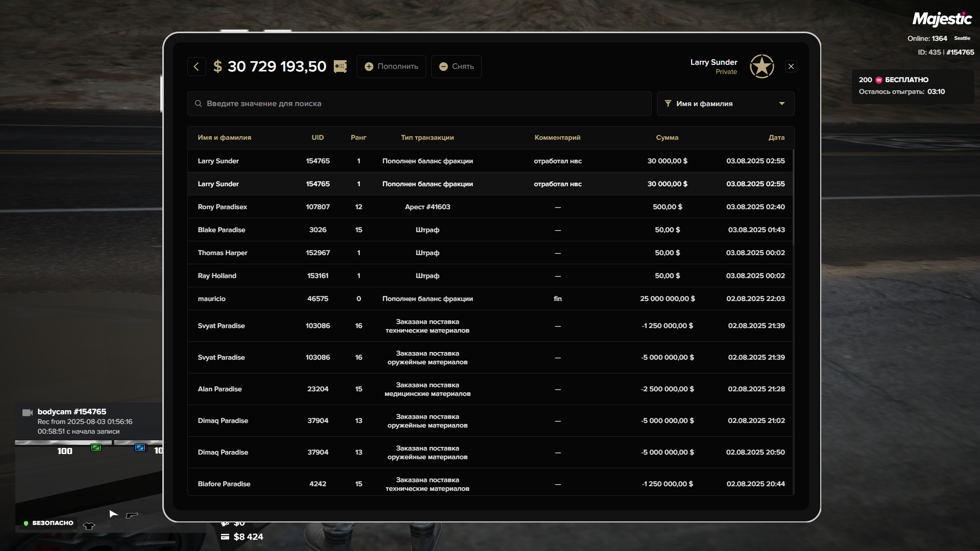Click the Larry Sunder profile name

tap(714, 62)
